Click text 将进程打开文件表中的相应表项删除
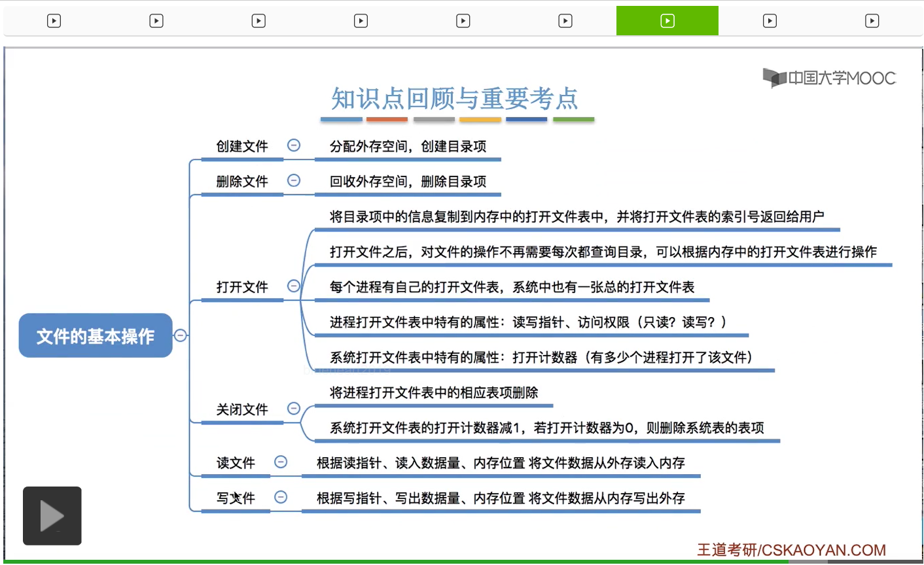The height and width of the screenshot is (565, 924). (434, 393)
